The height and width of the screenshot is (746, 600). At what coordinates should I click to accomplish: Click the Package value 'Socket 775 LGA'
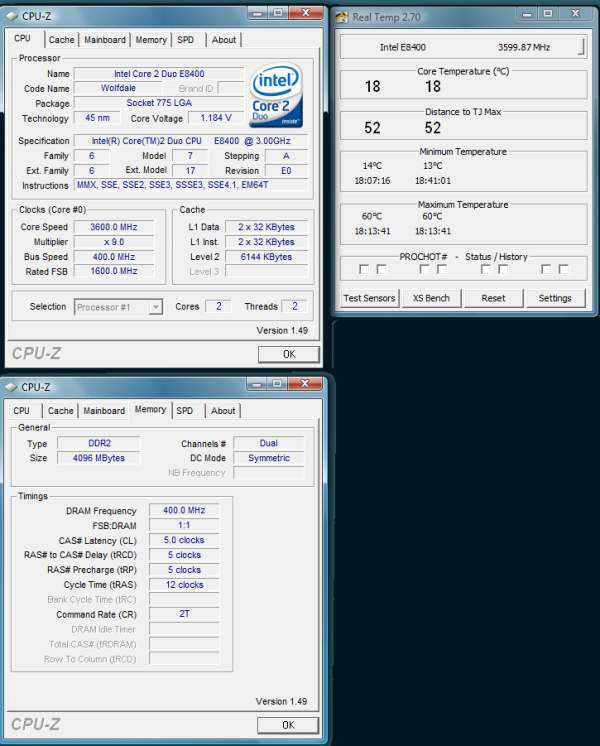click(x=159, y=103)
